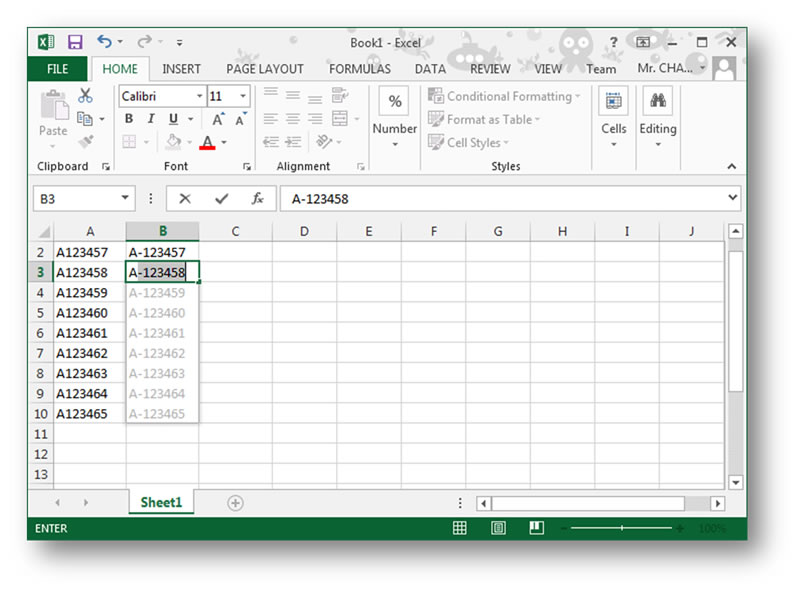Image resolution: width=800 pixels, height=593 pixels.
Task: Open Insert Function fx icon
Action: click(257, 199)
